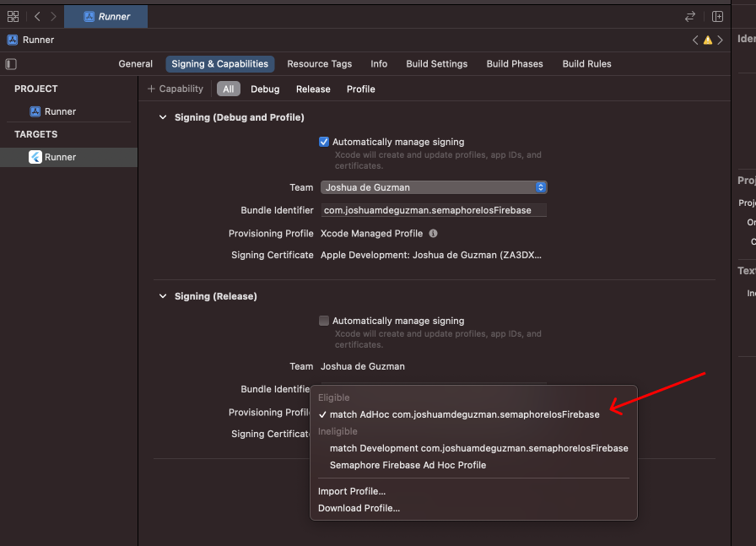Open the related items grid icon
Viewport: 756px width, 546px height.
click(x=13, y=16)
